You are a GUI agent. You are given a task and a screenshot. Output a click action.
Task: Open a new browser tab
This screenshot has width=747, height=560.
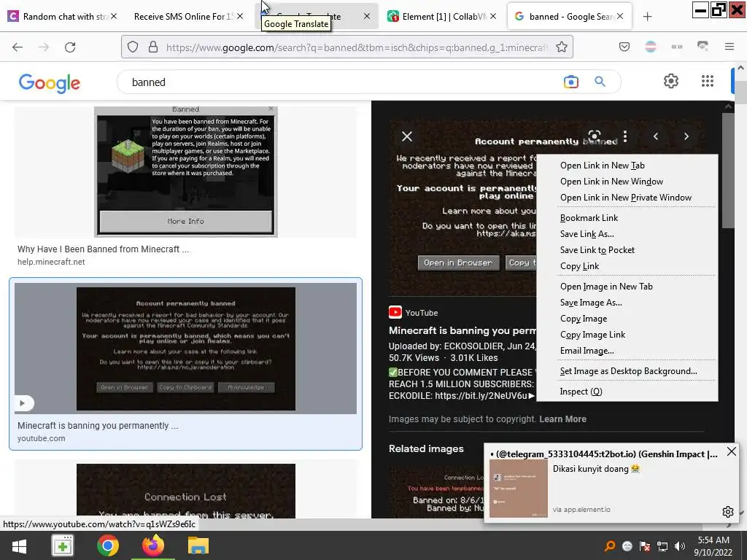647,17
